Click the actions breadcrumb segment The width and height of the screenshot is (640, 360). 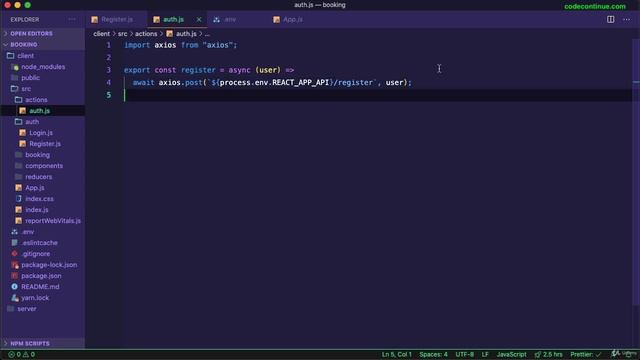click(146, 34)
